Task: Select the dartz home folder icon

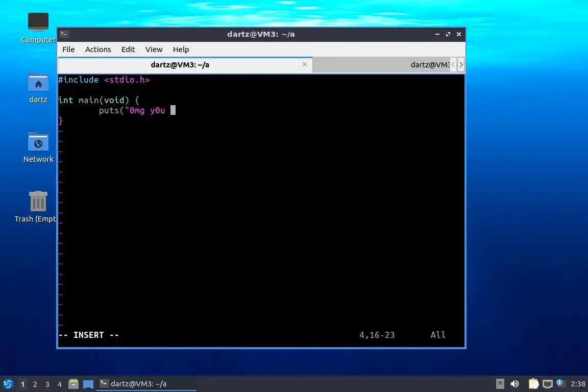Action: (x=38, y=88)
